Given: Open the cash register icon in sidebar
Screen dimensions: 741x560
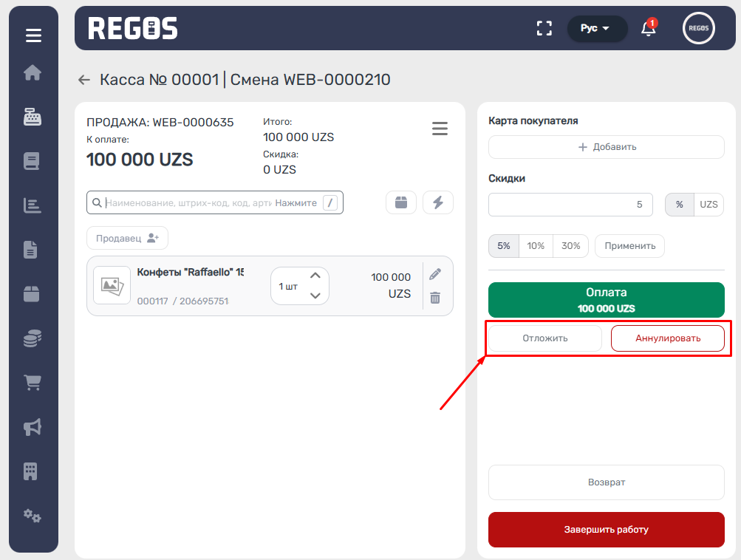Looking at the screenshot, I should tap(33, 117).
